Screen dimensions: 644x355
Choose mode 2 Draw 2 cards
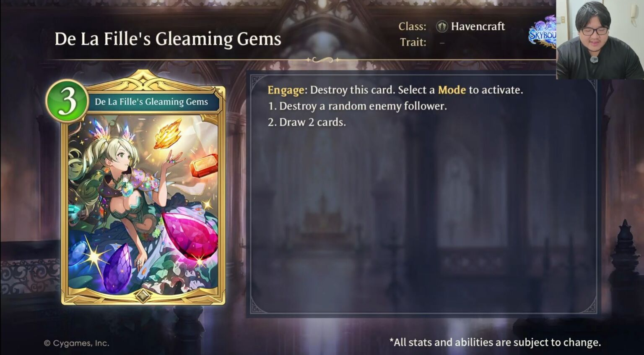point(307,123)
